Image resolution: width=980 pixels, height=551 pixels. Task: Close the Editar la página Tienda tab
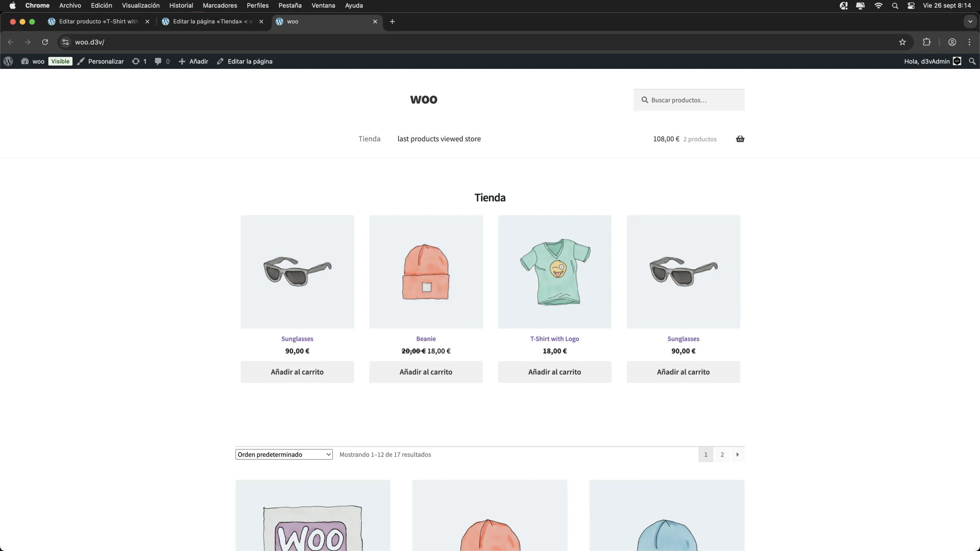(x=261, y=21)
